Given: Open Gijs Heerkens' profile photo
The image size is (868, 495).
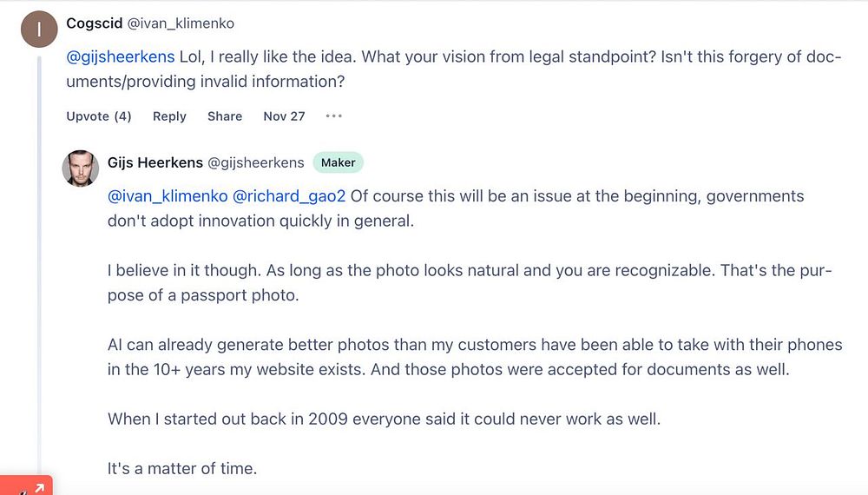Looking at the screenshot, I should pos(81,168).
